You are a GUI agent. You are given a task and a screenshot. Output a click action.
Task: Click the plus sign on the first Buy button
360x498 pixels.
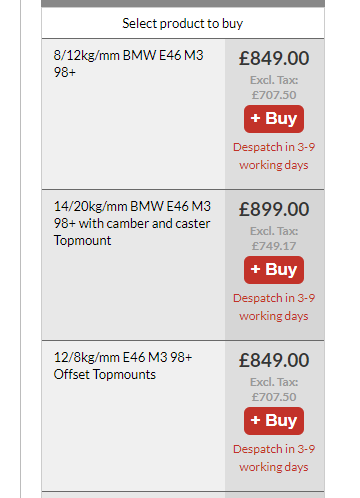255,118
